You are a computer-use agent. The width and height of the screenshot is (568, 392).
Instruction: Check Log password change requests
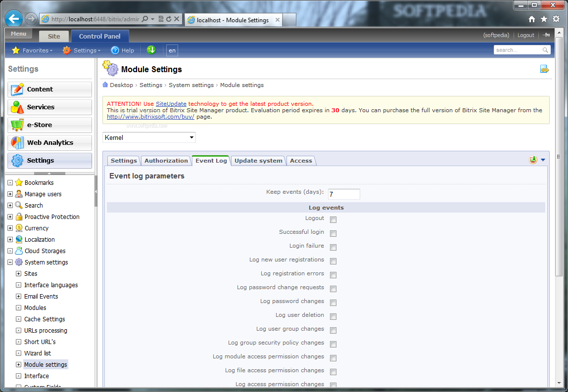click(333, 289)
